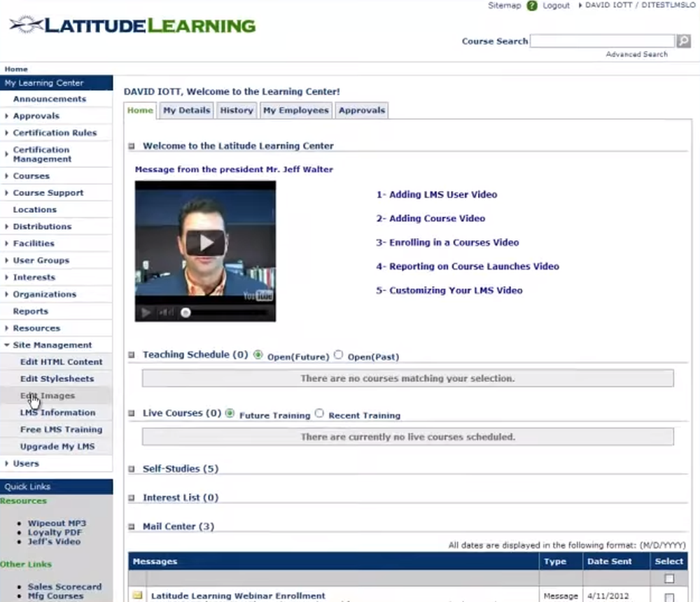Collapse the Teaching Schedule section

[x=132, y=355]
